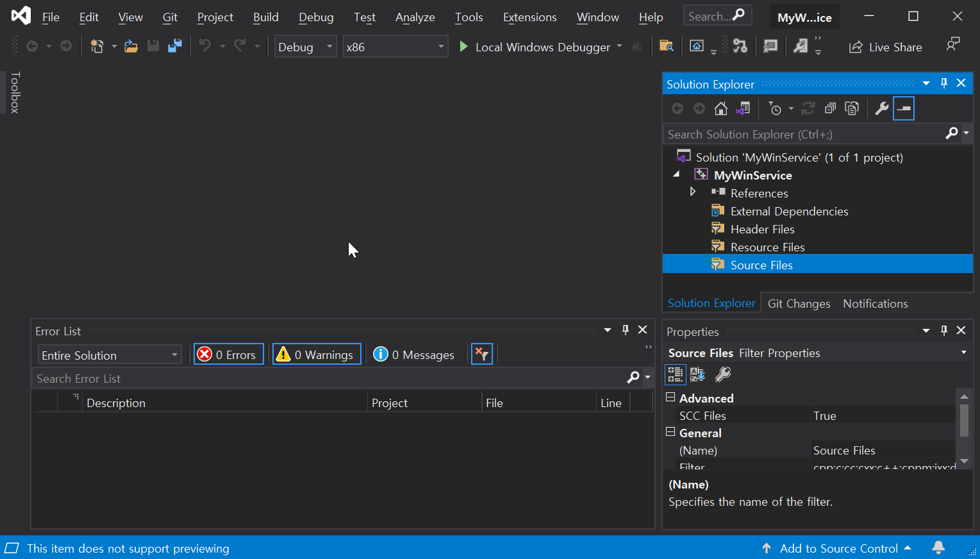Open the Entire Solution scope dropdown

pyautogui.click(x=110, y=355)
